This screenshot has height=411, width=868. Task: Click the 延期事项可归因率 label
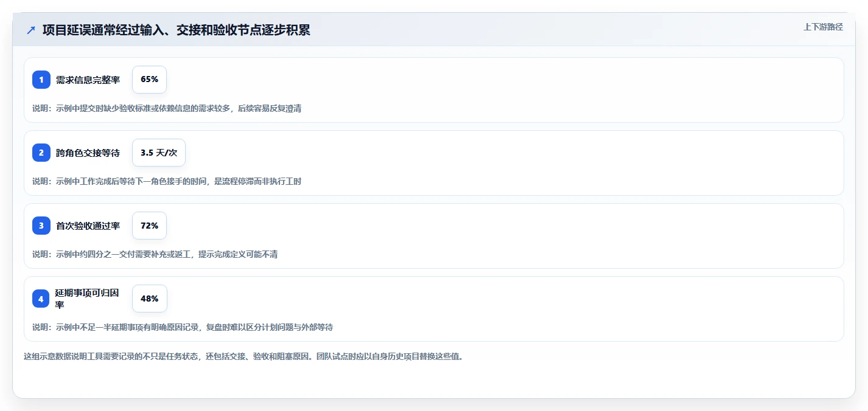tap(88, 299)
